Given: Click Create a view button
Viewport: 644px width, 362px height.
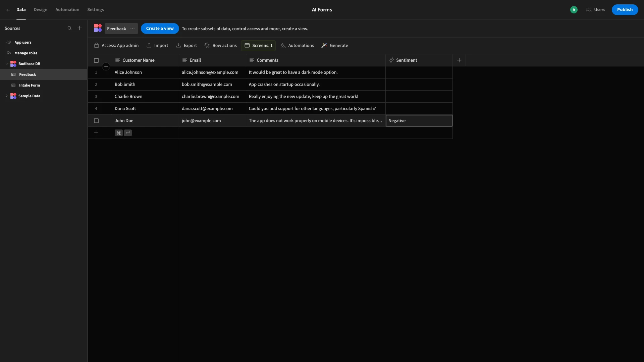Looking at the screenshot, I should coord(160,29).
